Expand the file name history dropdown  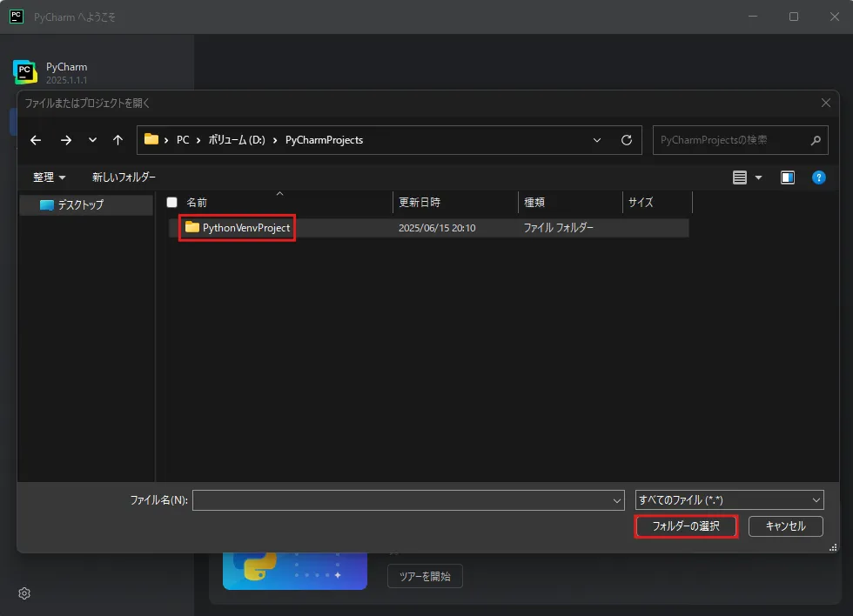(617, 500)
